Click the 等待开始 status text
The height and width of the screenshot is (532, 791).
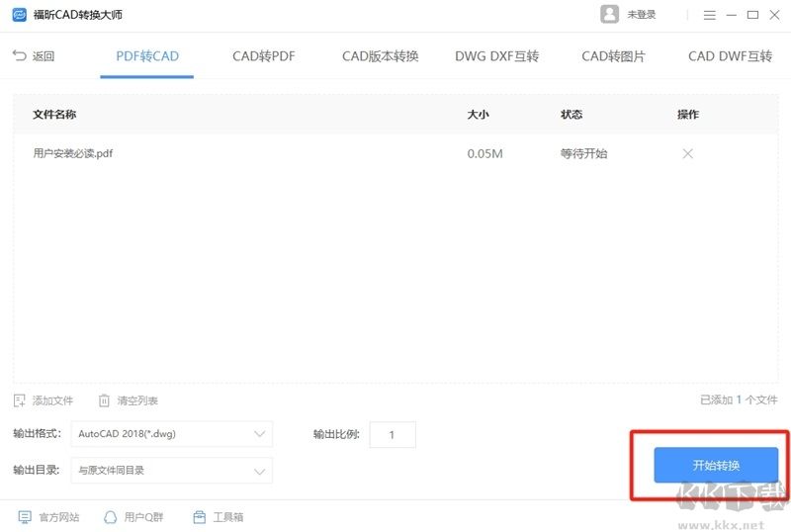(x=583, y=153)
